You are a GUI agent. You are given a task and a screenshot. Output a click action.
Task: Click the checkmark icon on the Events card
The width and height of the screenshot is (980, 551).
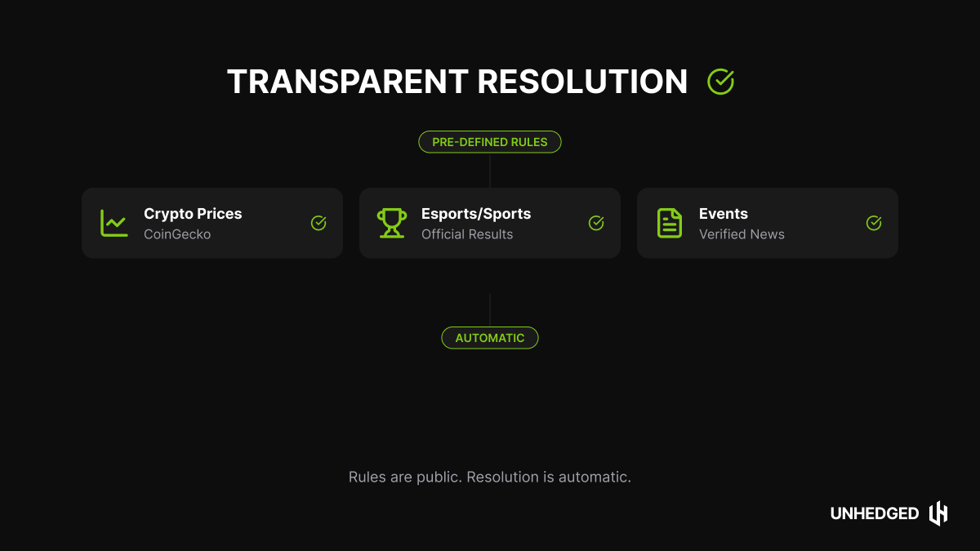[x=874, y=222]
